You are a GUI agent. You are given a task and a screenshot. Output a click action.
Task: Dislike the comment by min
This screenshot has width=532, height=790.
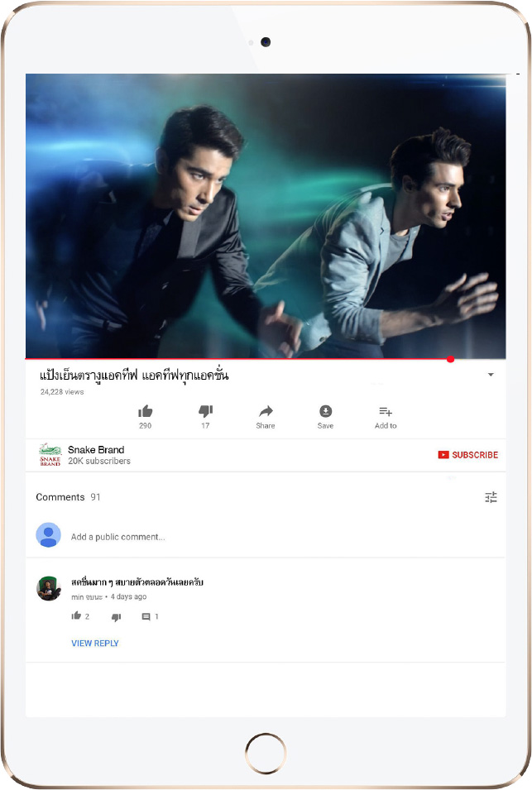pos(116,616)
